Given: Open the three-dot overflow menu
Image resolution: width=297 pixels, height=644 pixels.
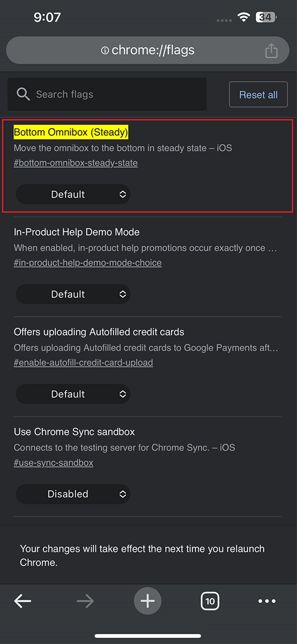Looking at the screenshot, I should pyautogui.click(x=267, y=601).
